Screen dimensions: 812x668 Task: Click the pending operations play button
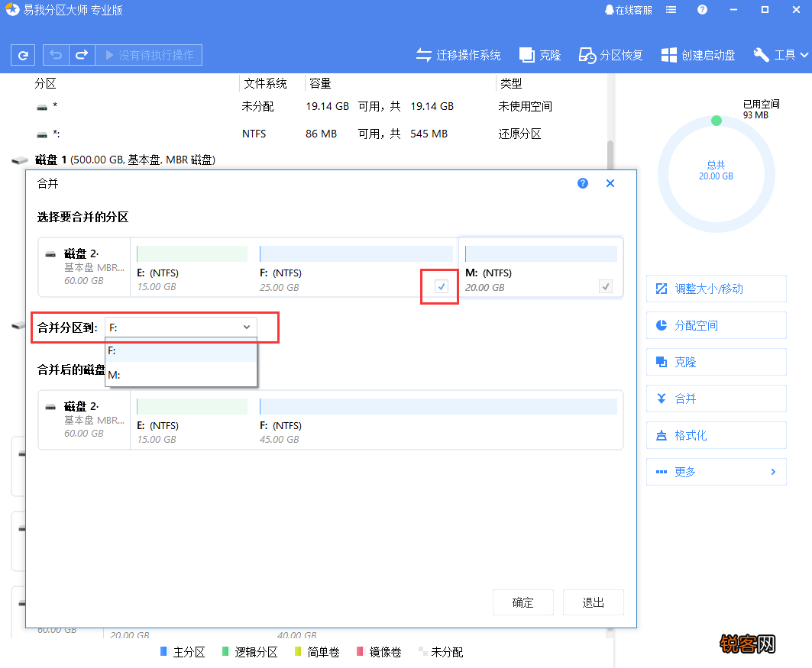(149, 55)
